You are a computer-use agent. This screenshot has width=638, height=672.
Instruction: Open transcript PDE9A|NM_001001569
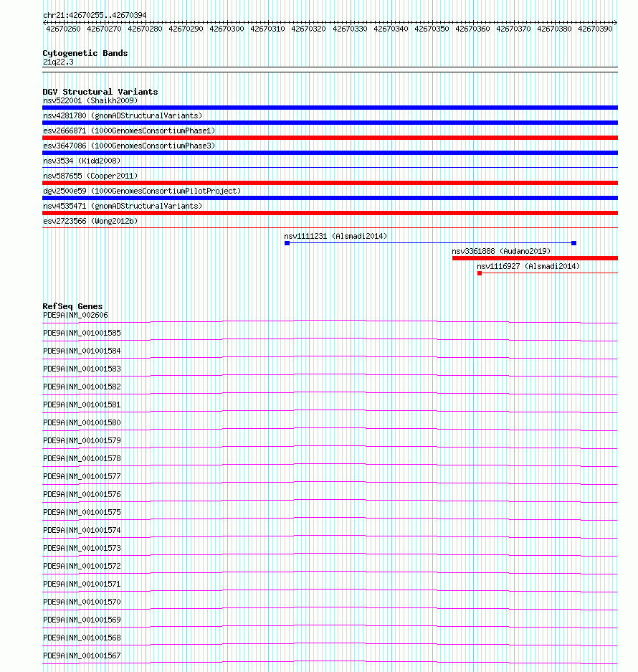[82, 620]
